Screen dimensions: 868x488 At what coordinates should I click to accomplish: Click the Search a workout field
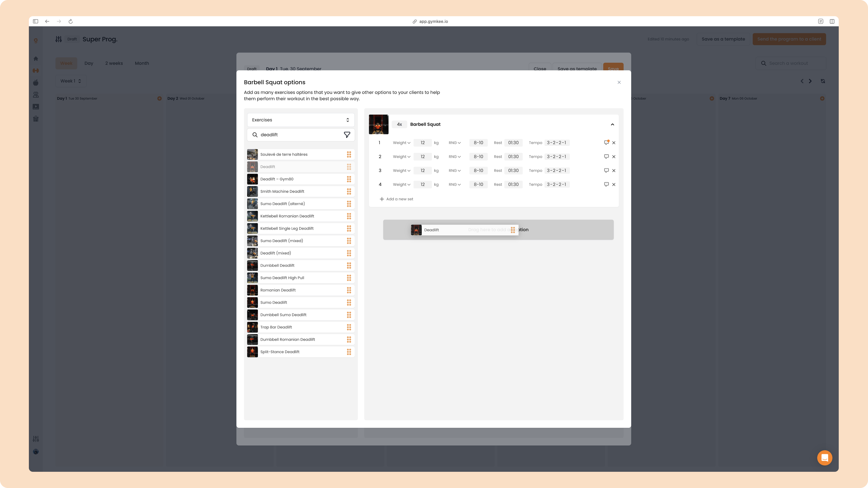click(791, 63)
